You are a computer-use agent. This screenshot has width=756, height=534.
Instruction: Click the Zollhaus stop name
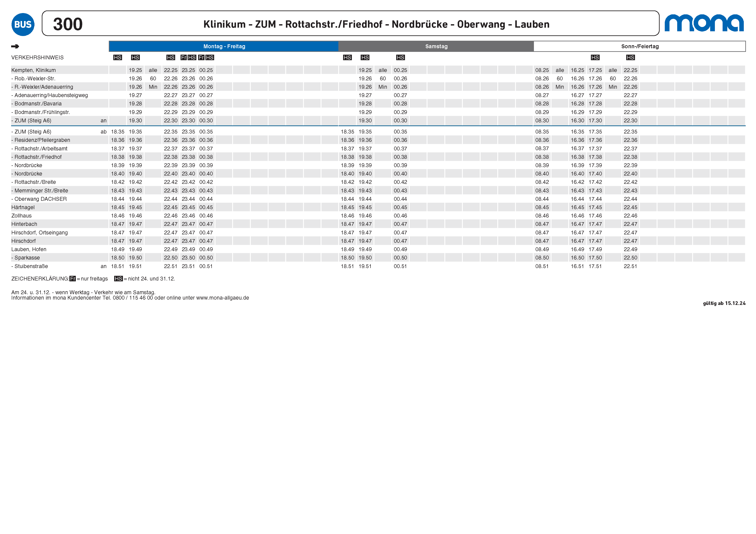pos(21,216)
